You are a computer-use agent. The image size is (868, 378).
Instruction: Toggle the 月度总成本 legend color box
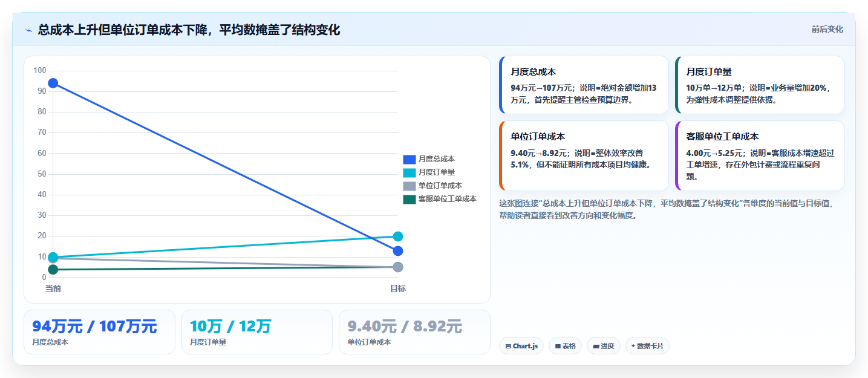[x=410, y=159]
